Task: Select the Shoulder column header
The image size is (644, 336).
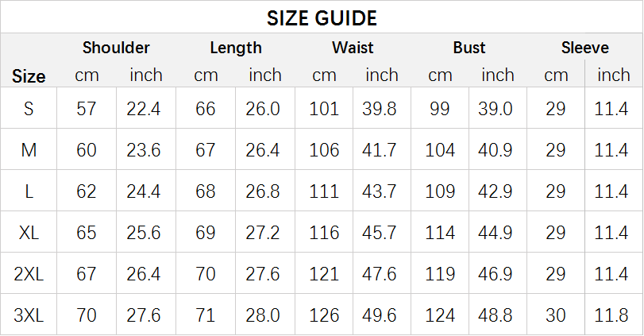Action: (x=116, y=48)
